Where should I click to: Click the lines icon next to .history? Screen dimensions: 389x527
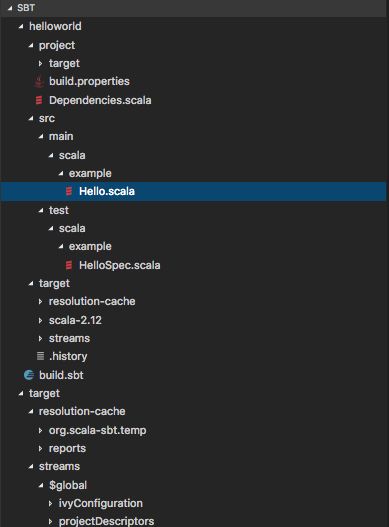tap(40, 356)
